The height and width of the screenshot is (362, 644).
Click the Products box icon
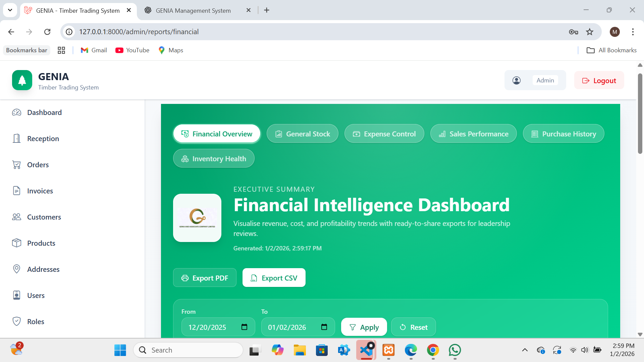click(x=17, y=243)
